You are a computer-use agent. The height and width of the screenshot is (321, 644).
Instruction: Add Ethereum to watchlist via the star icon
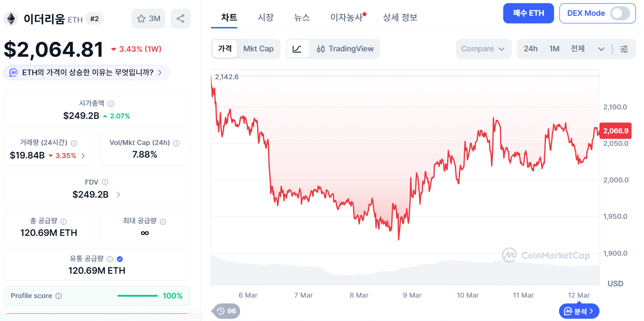(x=141, y=18)
